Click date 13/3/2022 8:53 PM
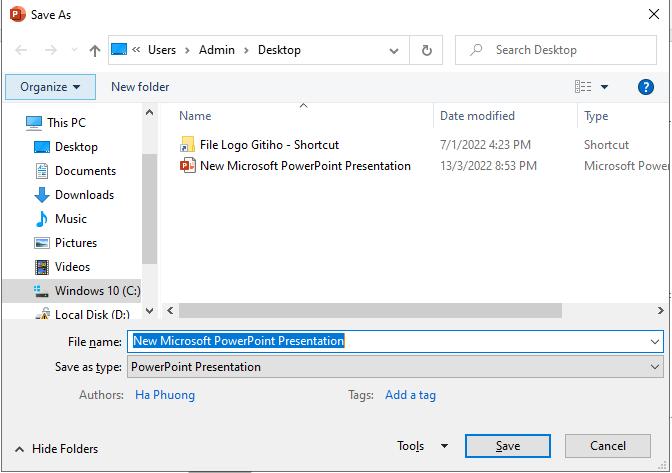This screenshot has height=473, width=672. tap(488, 166)
